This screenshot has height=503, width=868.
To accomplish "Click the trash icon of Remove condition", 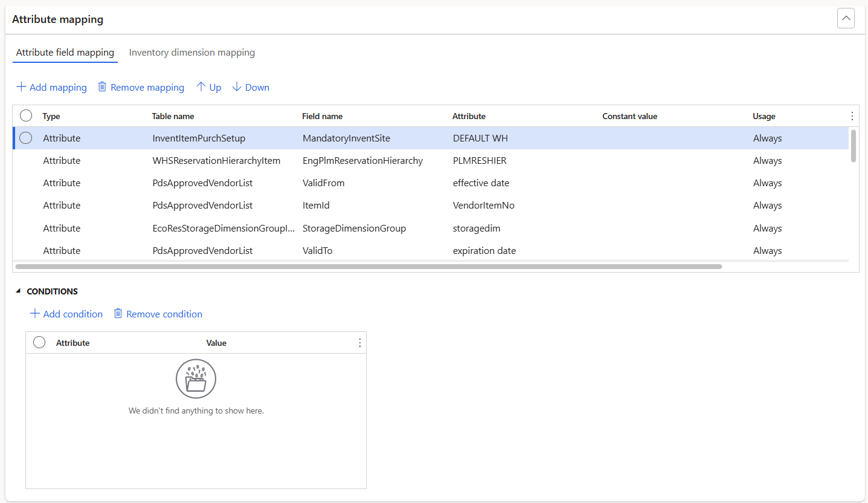I will 118,314.
